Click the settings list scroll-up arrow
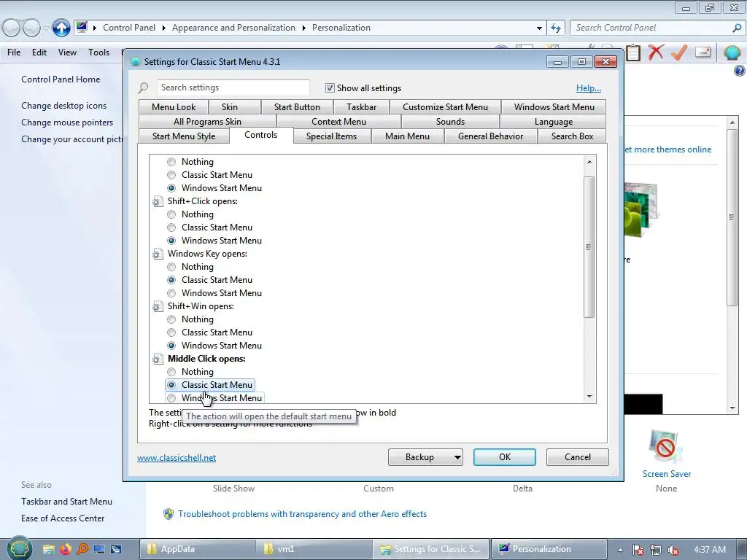This screenshot has height=560, width=747. [x=589, y=162]
